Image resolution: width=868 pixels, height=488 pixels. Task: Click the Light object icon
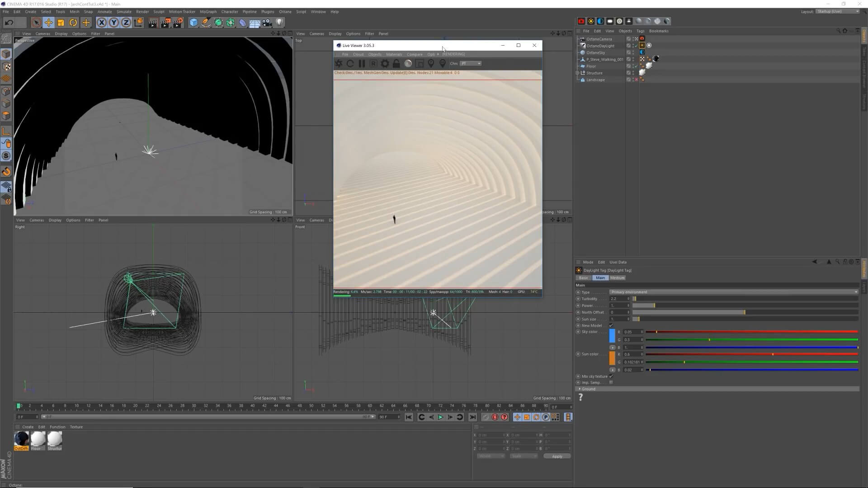[x=279, y=23]
